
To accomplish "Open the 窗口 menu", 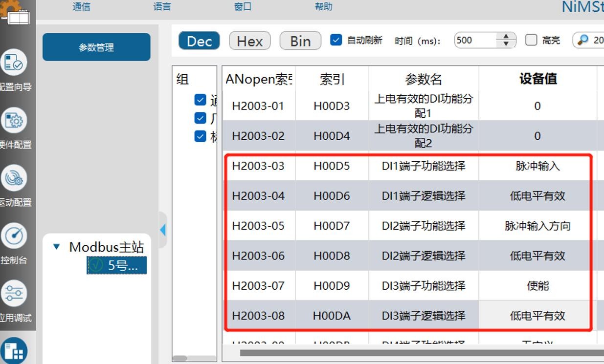I will tap(243, 6).
